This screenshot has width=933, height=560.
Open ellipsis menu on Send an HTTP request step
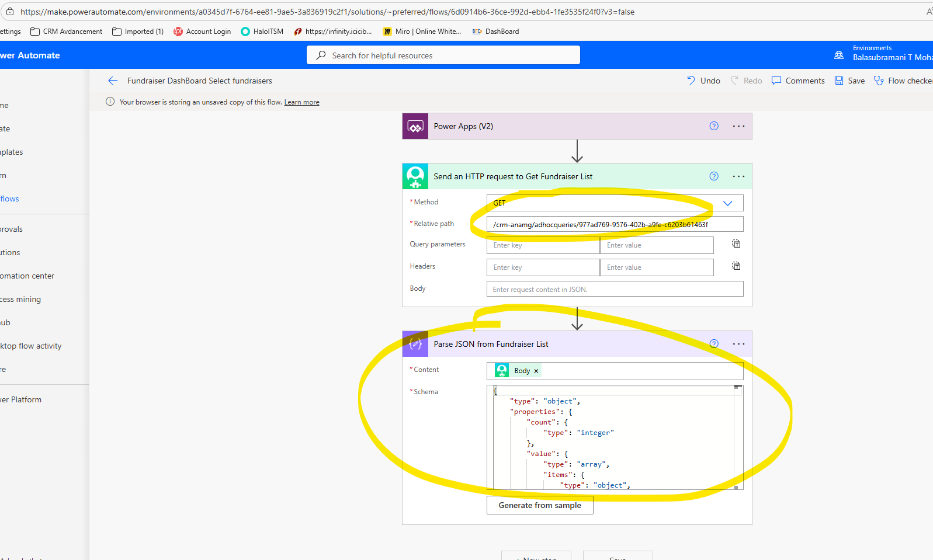coord(738,176)
